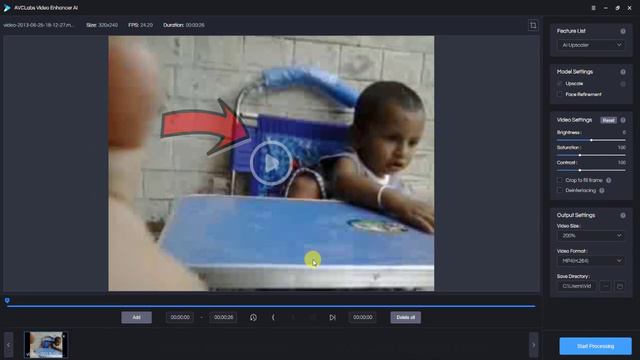Click the Reset button in Video Settings
640x360 pixels.
pyautogui.click(x=608, y=120)
